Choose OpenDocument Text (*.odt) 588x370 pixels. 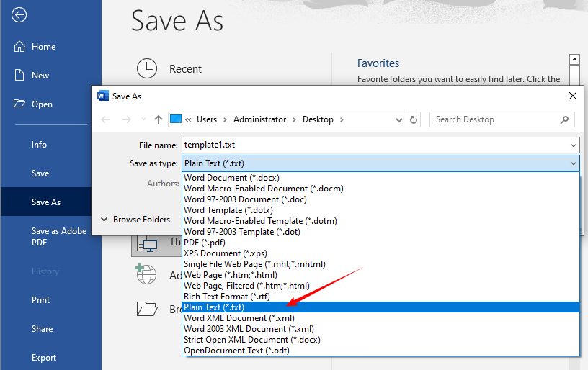click(x=380, y=351)
